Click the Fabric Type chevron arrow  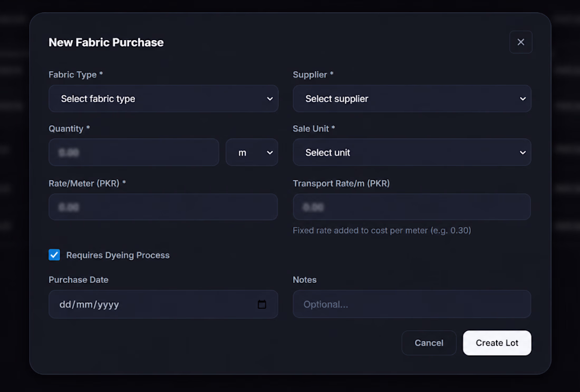269,99
